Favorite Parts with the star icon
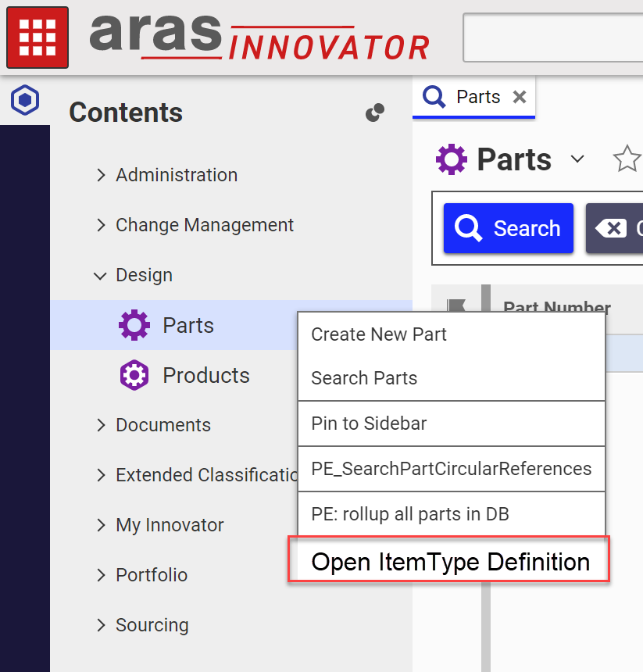 (x=626, y=159)
